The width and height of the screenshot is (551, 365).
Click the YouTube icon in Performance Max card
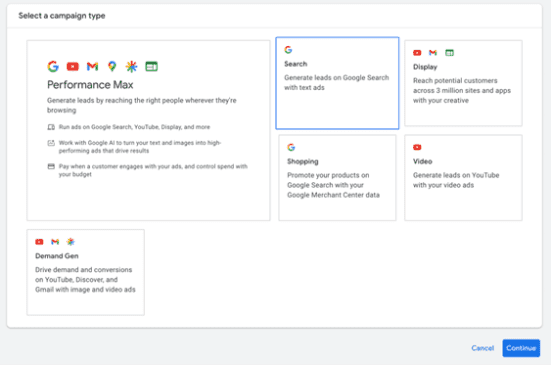click(73, 66)
